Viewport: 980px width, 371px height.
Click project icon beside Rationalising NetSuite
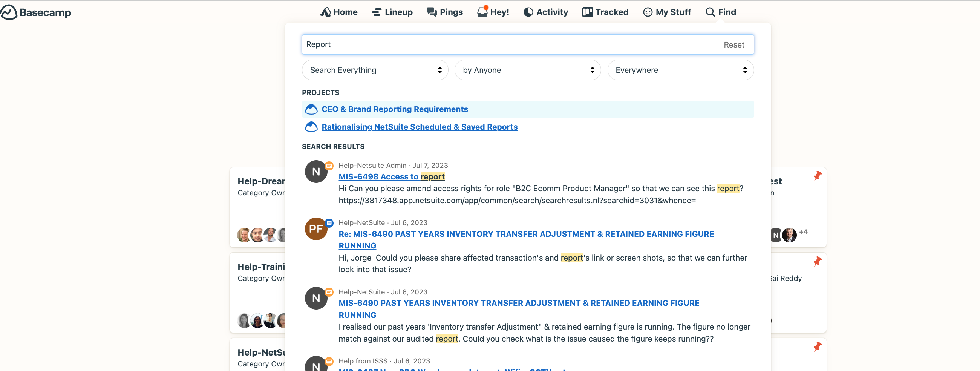click(x=311, y=127)
